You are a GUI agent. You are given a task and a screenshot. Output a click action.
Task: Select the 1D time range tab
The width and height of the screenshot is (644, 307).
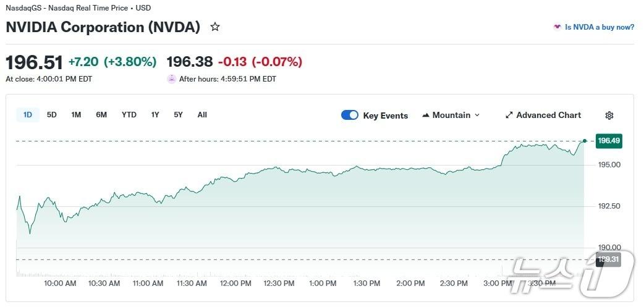28,115
